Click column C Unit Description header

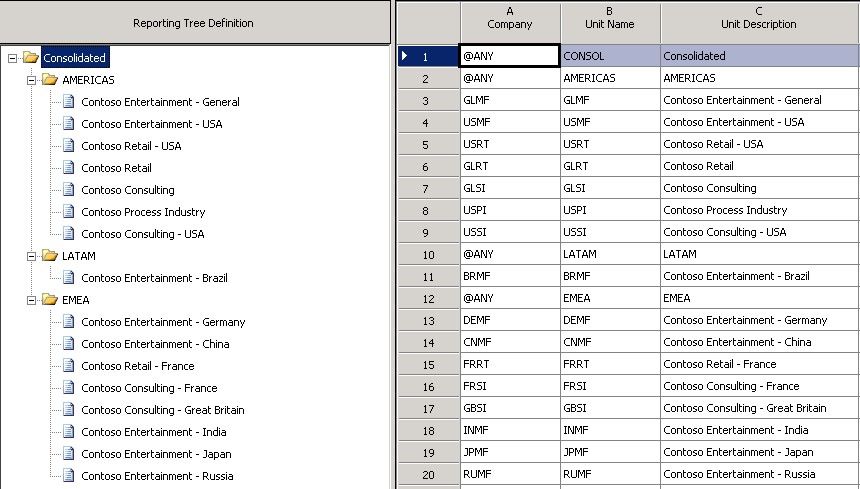pos(760,22)
